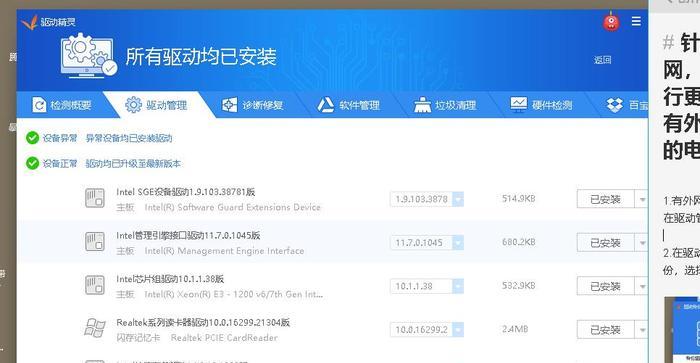Click the 驱动均已升级至最新版本 link

point(133,164)
